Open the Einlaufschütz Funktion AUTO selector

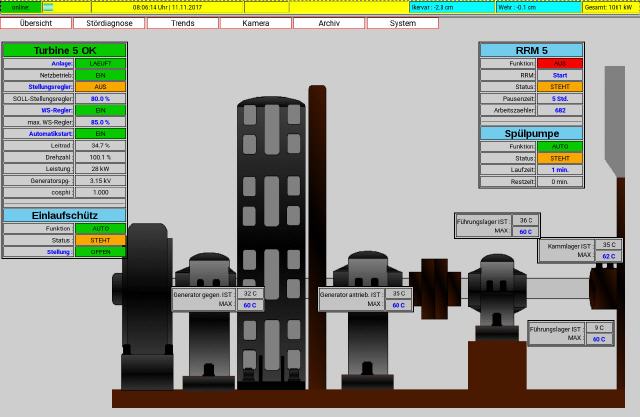[100, 228]
